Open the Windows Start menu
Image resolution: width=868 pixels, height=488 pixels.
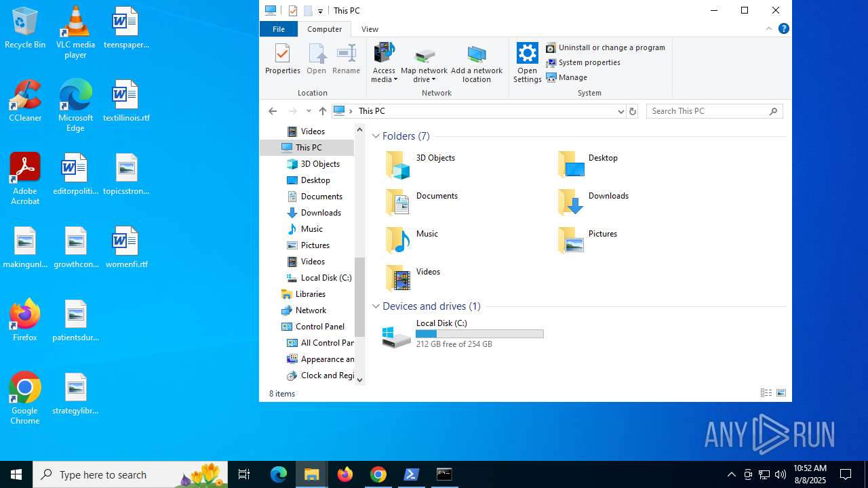pos(16,474)
